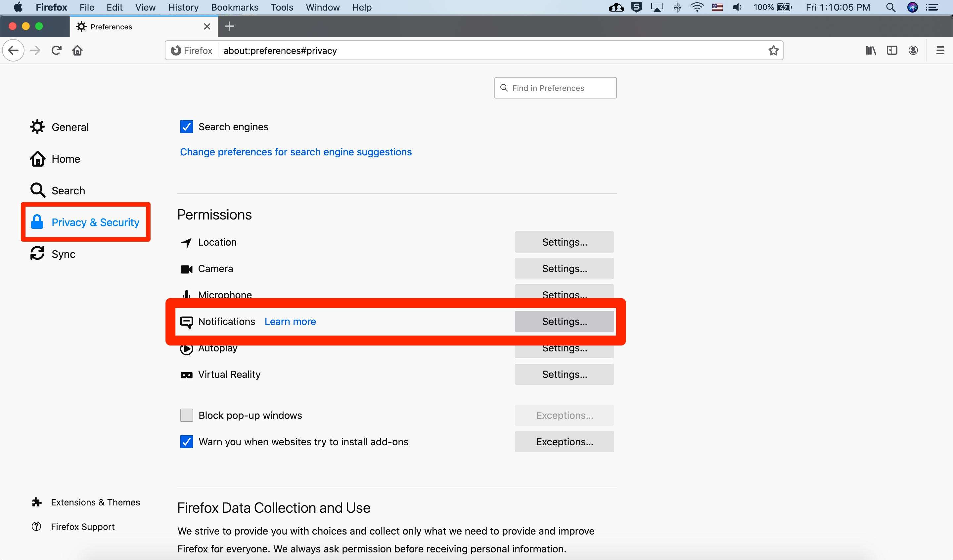Viewport: 953px width, 560px height.
Task: Open Camera permissions Settings
Action: [565, 269]
